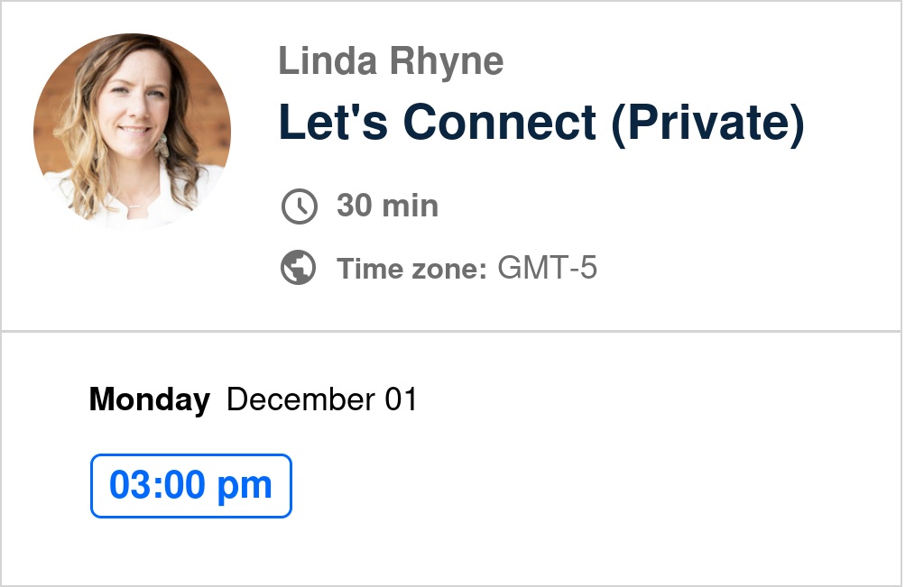Click the "December 01" date text

coord(322,399)
